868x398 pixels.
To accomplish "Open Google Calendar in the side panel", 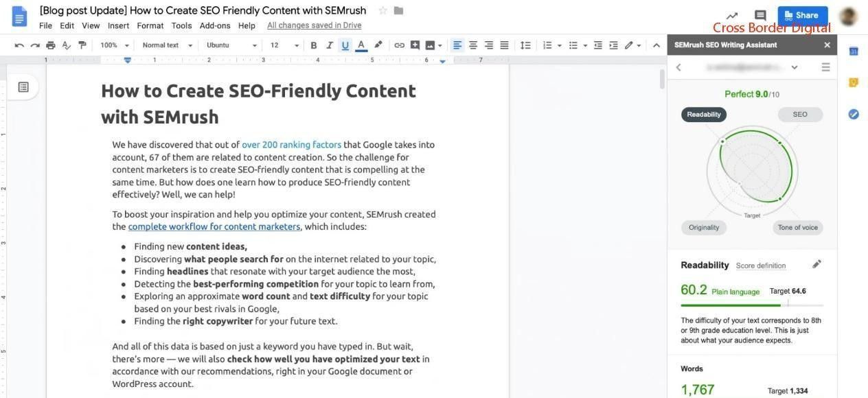I will (x=854, y=51).
